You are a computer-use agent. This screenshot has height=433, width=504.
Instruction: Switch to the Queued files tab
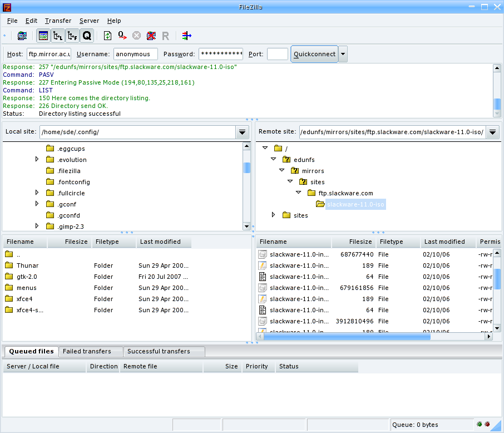[x=31, y=351]
